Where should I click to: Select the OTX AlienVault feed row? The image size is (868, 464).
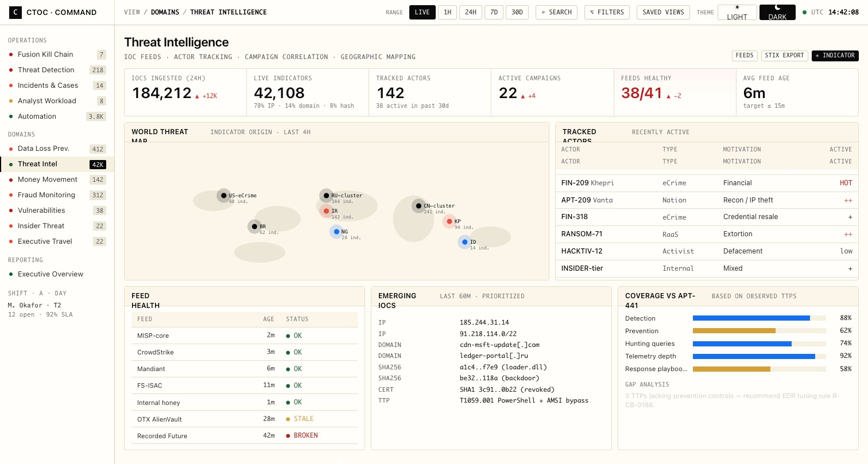coord(245,419)
